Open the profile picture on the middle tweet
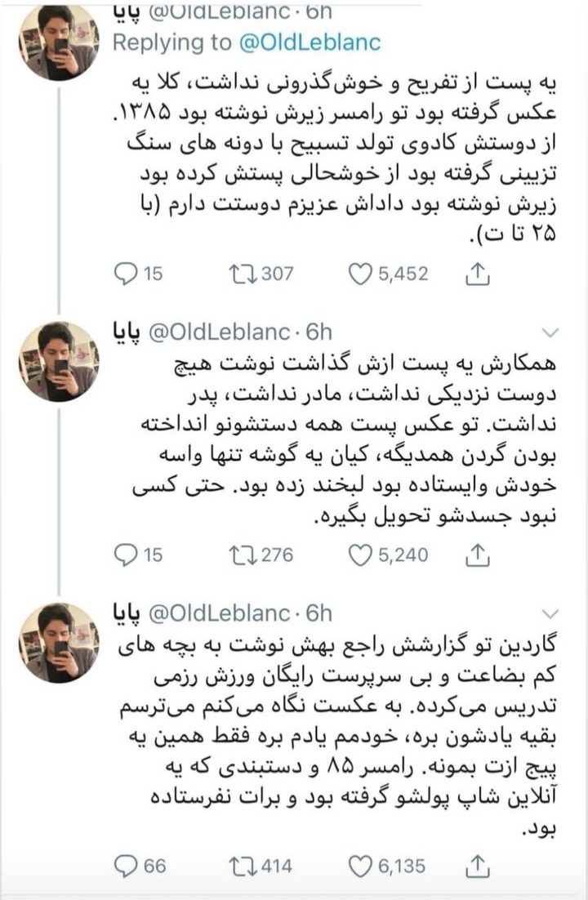This screenshot has width=588, height=900. [59, 360]
